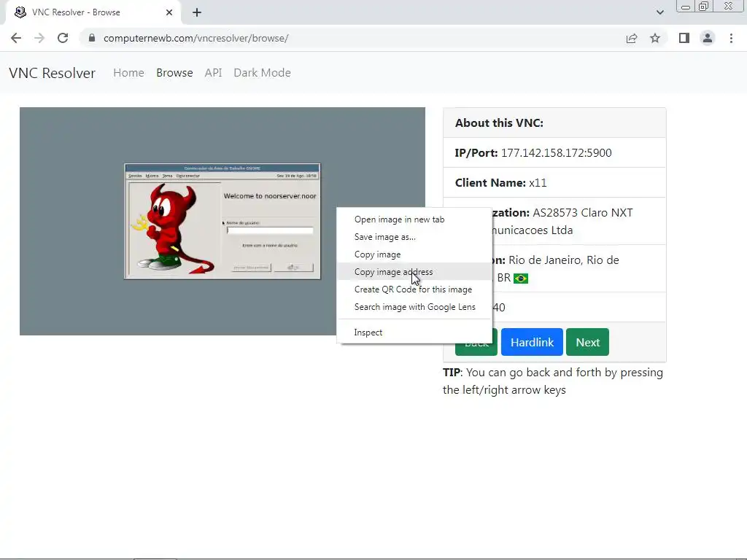Open the Chrome three-dot menu
This screenshot has height=560, width=747.
pyautogui.click(x=731, y=38)
